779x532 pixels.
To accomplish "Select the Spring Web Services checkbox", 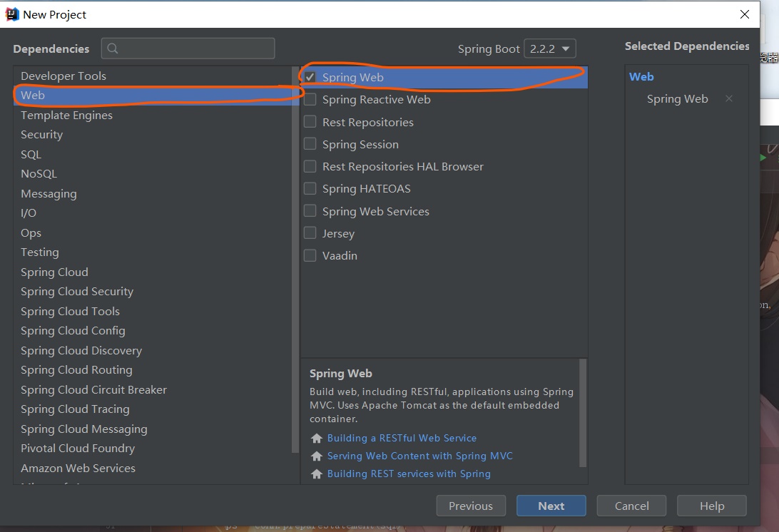I will pyautogui.click(x=310, y=211).
